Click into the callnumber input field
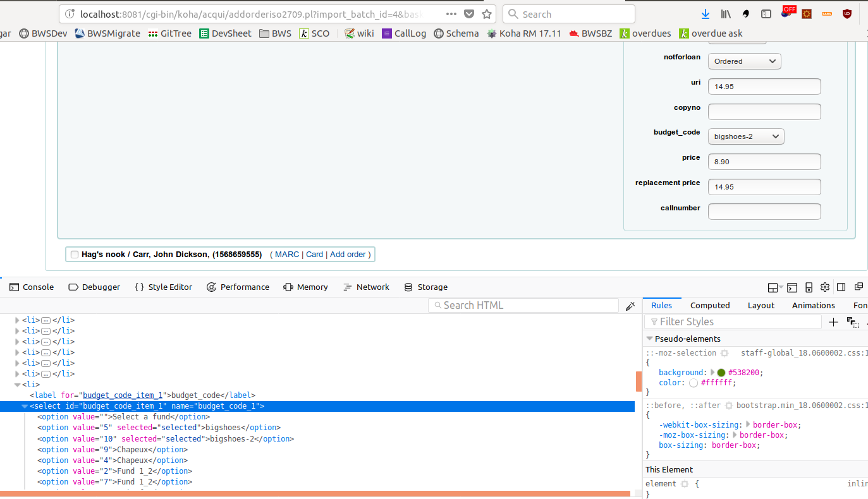Image resolution: width=868 pixels, height=499 pixels. [764, 212]
